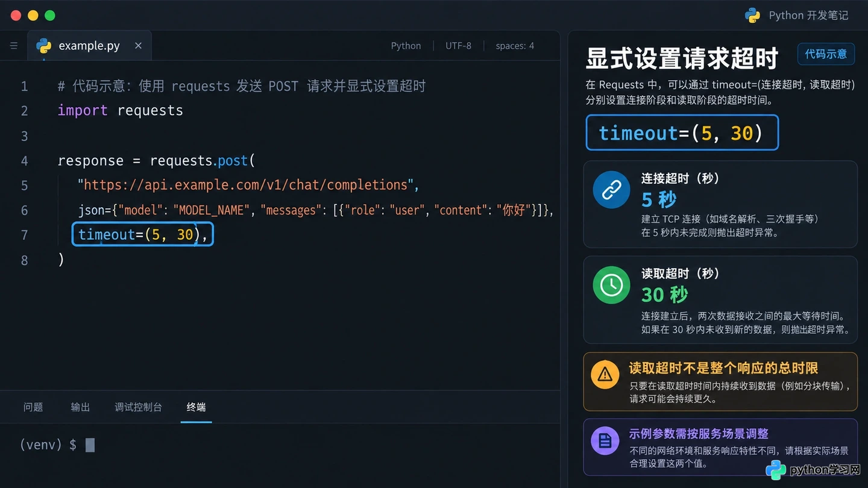
Task: Click "MODEL_NAME" string on line 6
Action: pos(212,210)
